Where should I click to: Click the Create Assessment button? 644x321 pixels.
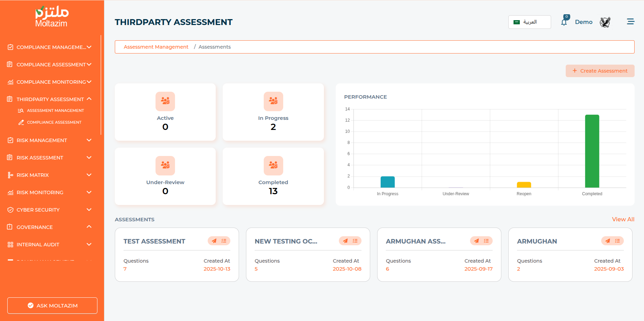[x=600, y=71]
